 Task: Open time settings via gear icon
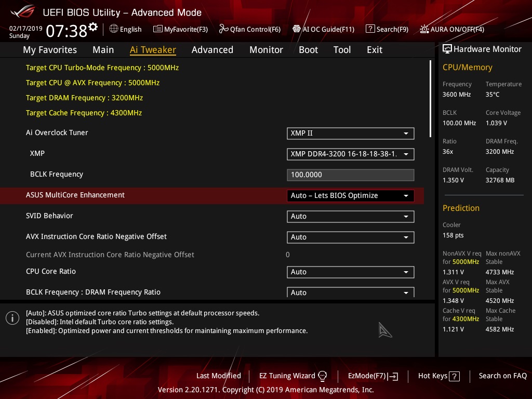click(x=93, y=26)
